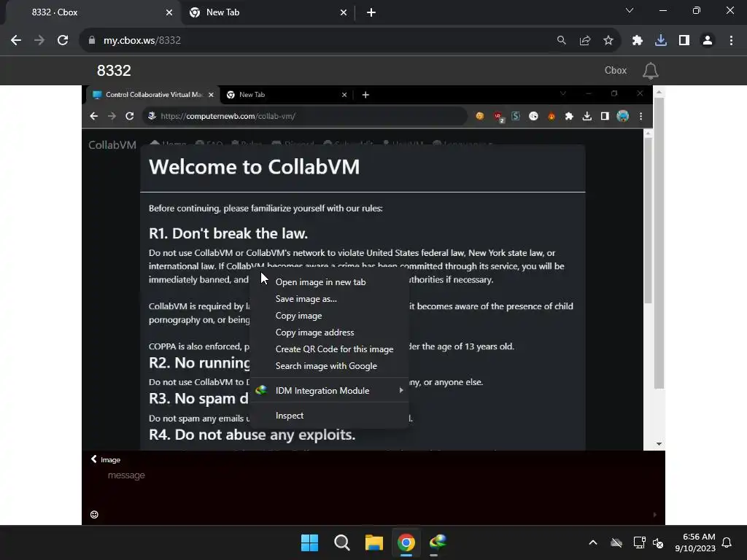Click the '8332' box title

tap(114, 71)
